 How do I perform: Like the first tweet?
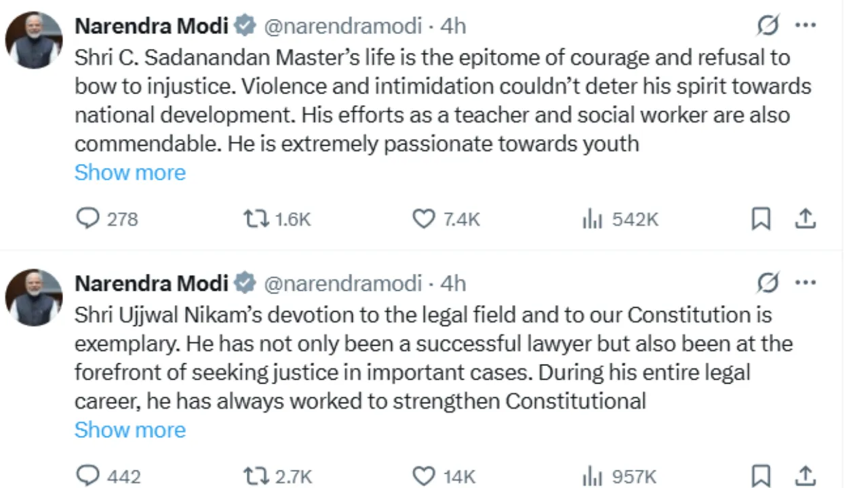(x=423, y=218)
